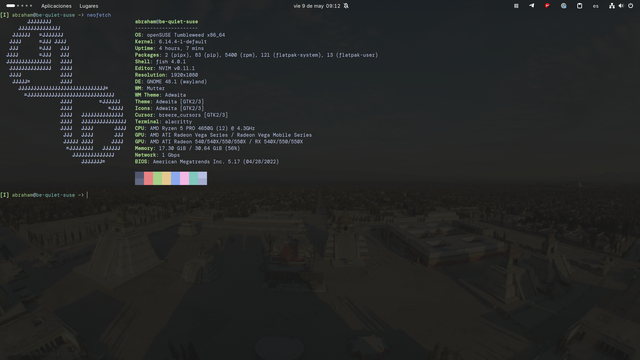Screen dimensions: 640x360
Task: Click the green swatch in neofetch palette
Action: coord(158,178)
